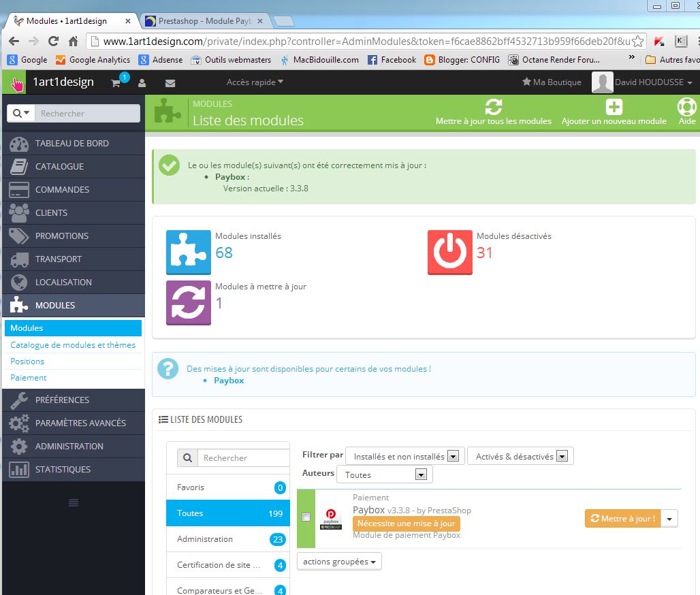Click the module list search magnifier icon
This screenshot has width=700, height=595.
[x=187, y=458]
